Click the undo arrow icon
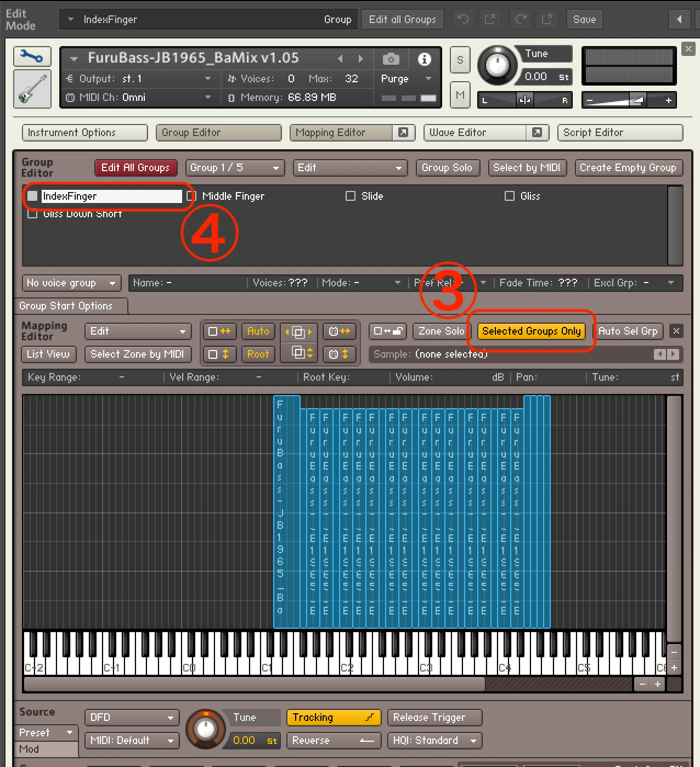Image resolution: width=700 pixels, height=767 pixels. click(463, 20)
